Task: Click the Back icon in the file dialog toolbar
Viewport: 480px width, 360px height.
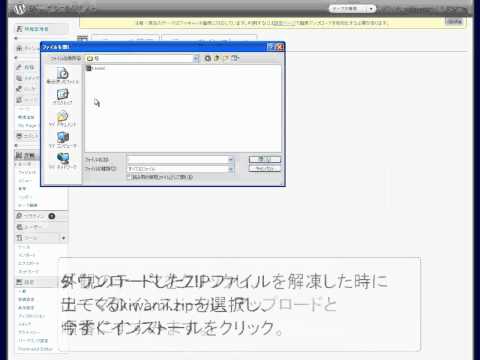Action: [x=207, y=58]
